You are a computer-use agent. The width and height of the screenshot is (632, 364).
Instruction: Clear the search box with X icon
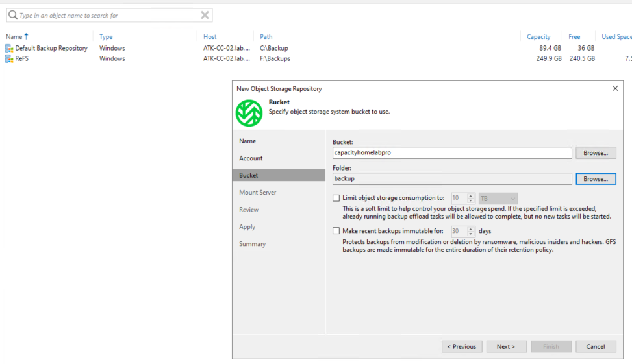[205, 15]
